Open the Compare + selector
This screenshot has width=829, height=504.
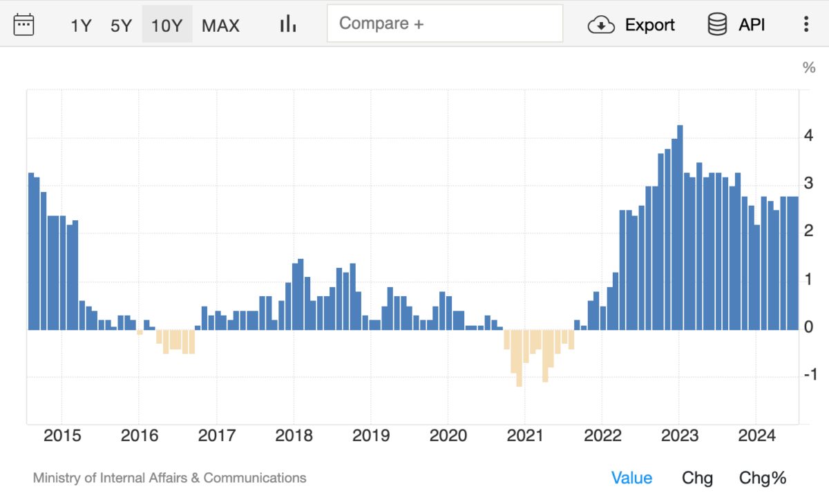coord(445,23)
